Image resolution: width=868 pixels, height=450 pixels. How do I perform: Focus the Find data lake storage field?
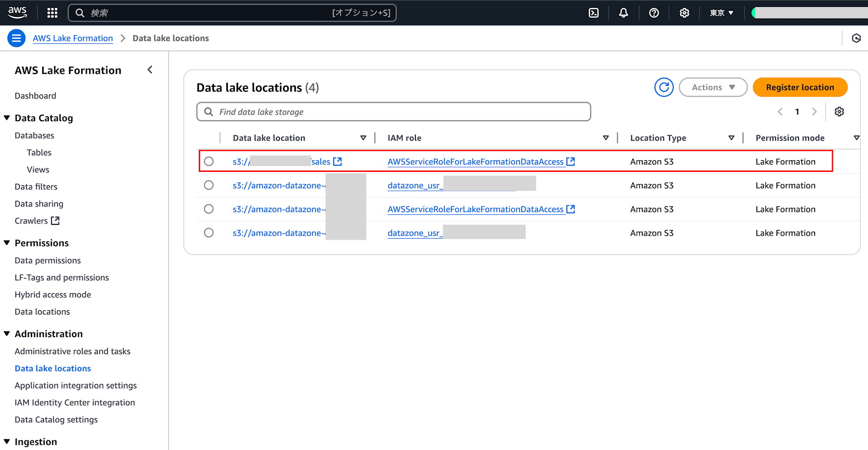pyautogui.click(x=394, y=112)
